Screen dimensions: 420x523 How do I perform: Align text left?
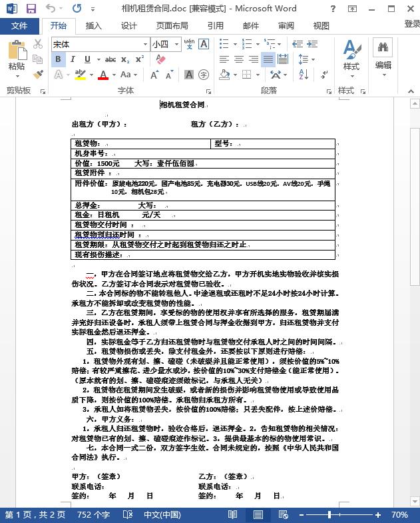(x=224, y=59)
